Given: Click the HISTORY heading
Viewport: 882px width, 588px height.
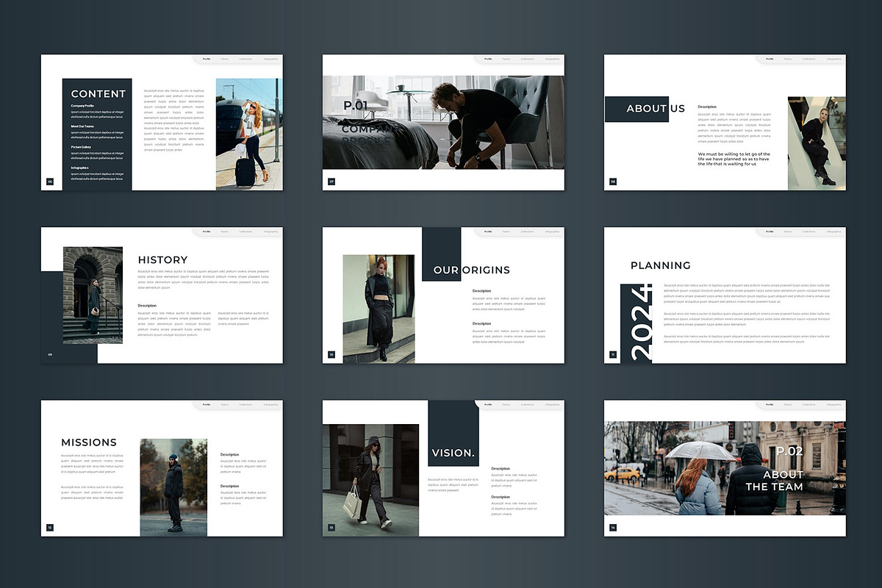Looking at the screenshot, I should pyautogui.click(x=162, y=260).
